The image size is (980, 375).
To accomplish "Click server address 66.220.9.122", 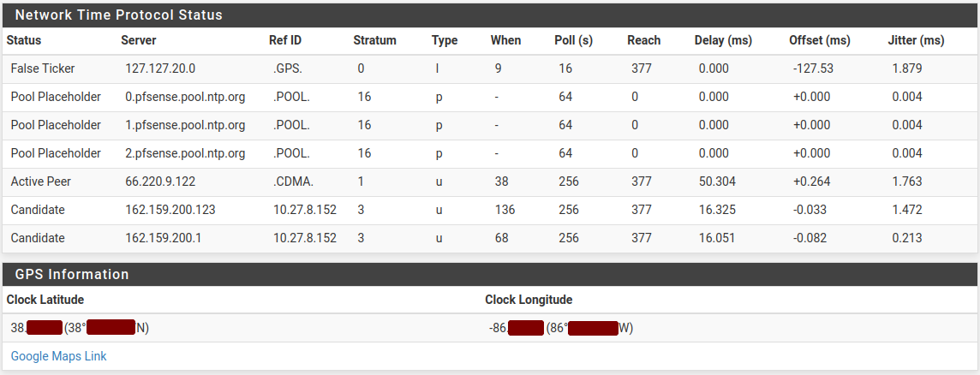I will (160, 182).
